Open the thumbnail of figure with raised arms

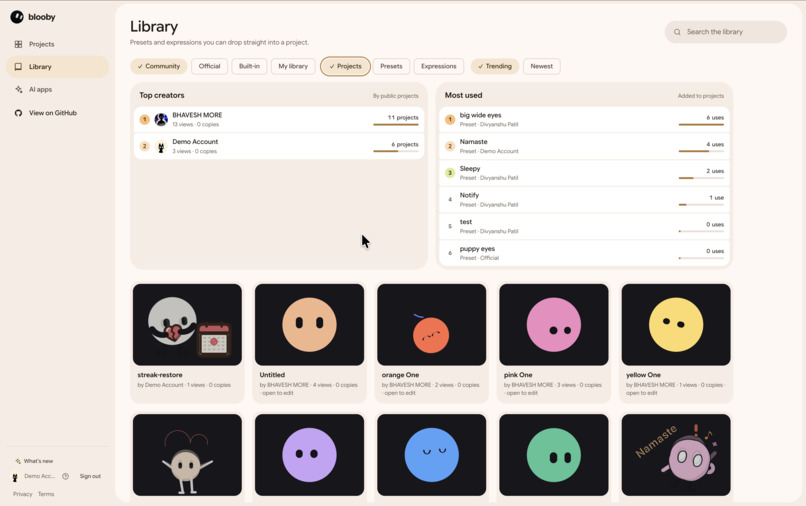coord(187,455)
